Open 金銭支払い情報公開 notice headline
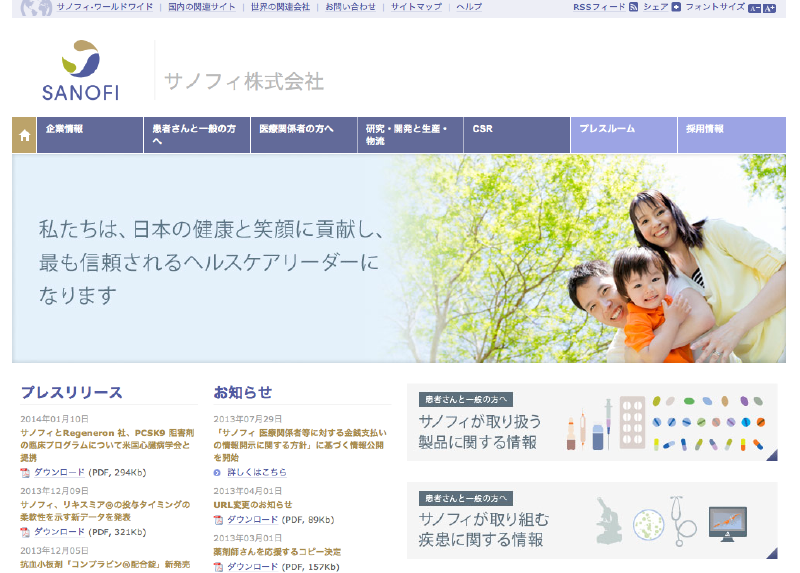This screenshot has height=573, width=800. [300, 445]
